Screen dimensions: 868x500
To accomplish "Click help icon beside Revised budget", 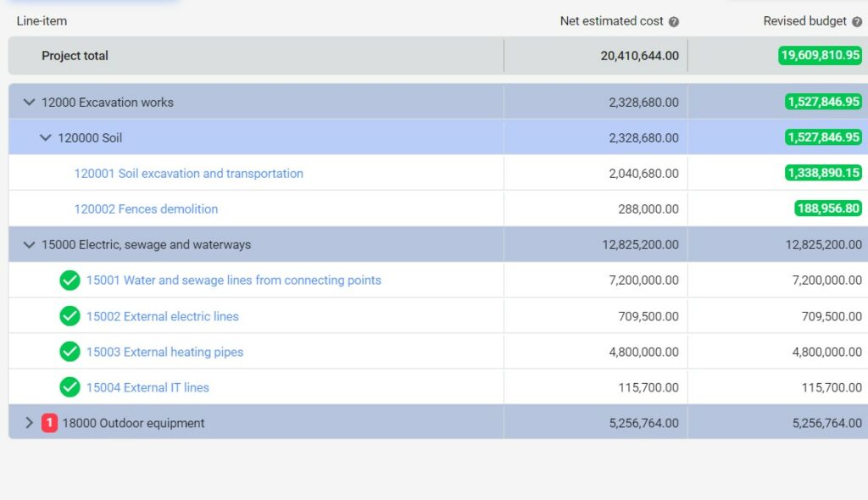I will pyautogui.click(x=857, y=21).
